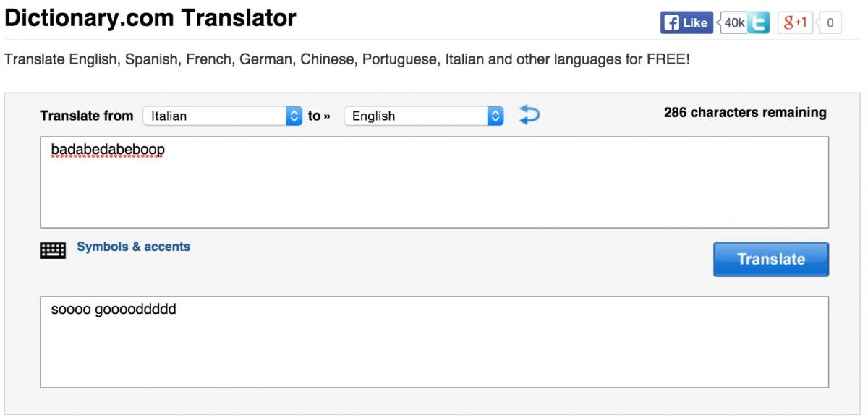Click the 286 characters remaining counter
Image resolution: width=868 pixels, height=418 pixels.
click(x=745, y=112)
